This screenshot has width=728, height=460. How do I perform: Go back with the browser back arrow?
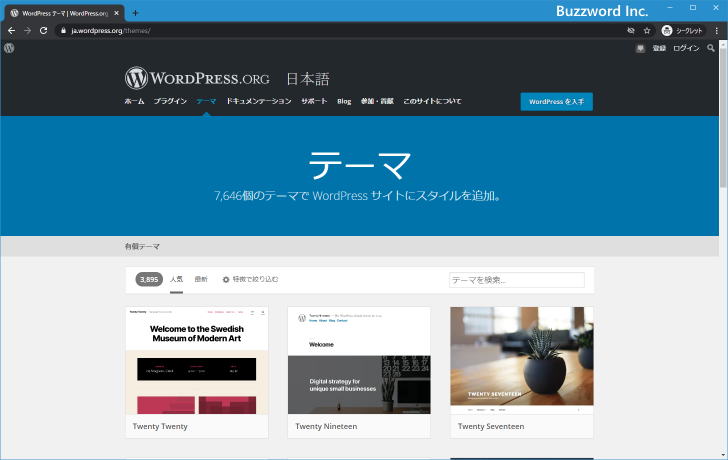point(12,31)
